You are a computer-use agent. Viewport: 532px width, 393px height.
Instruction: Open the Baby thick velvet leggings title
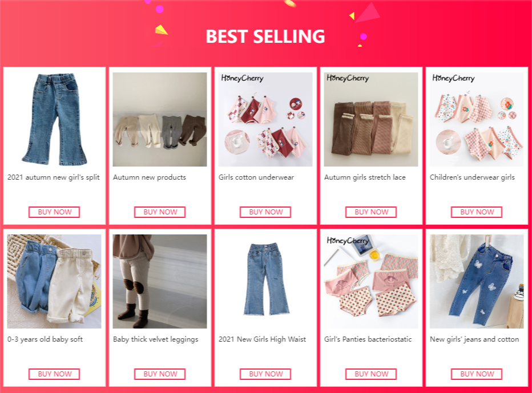[155, 339]
